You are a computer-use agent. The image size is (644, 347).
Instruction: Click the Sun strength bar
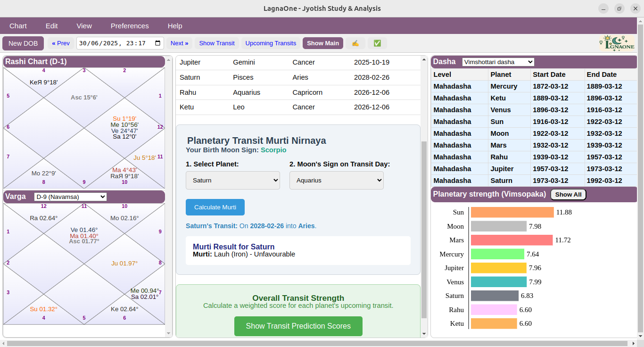click(512, 212)
